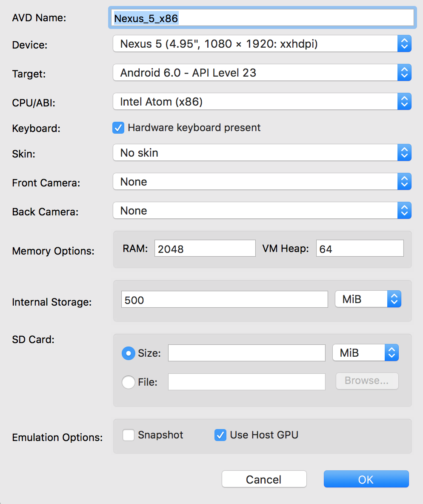The height and width of the screenshot is (504, 423).
Task: Click the AVD Name text field
Action: (x=263, y=18)
